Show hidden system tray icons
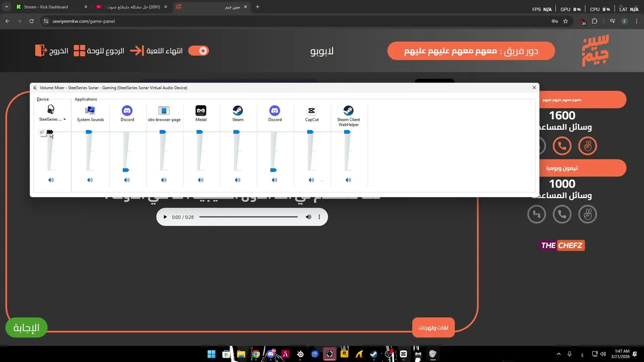 coord(558,354)
